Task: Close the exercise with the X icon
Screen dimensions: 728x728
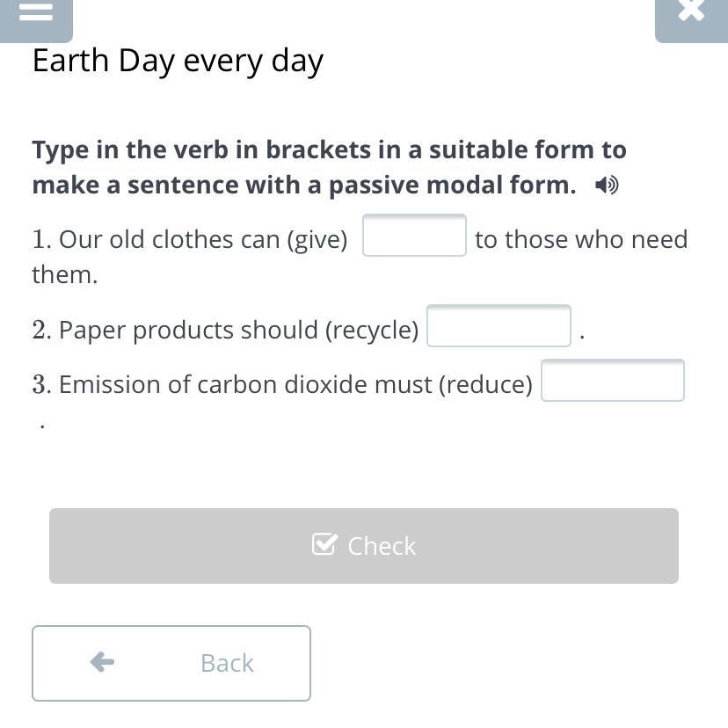Action: coord(691,12)
